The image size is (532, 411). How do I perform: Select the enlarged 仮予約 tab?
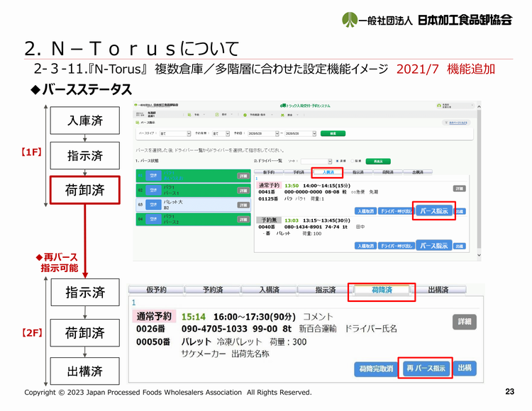pos(156,290)
